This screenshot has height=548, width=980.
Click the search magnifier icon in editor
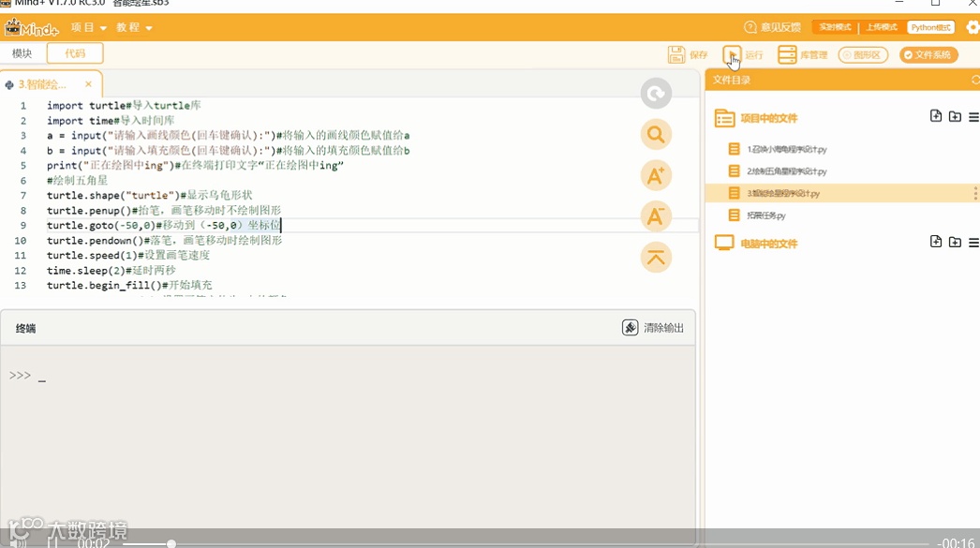[x=656, y=134]
